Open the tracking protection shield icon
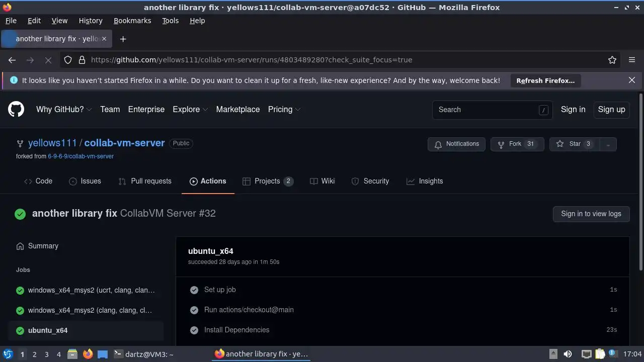This screenshot has height=362, width=644. click(68, 60)
